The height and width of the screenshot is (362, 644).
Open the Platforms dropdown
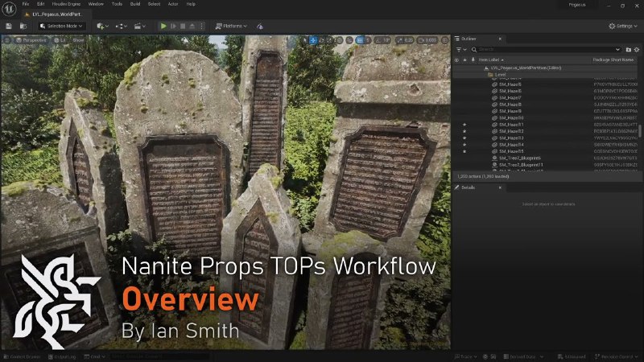[x=231, y=27]
